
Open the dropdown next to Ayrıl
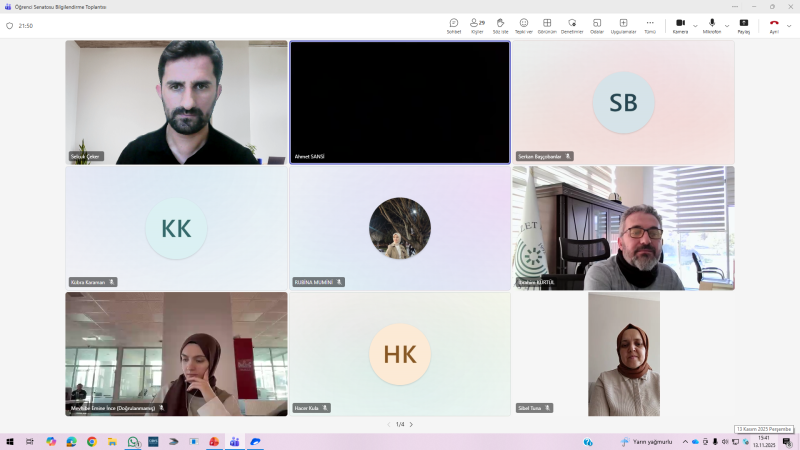(789, 26)
